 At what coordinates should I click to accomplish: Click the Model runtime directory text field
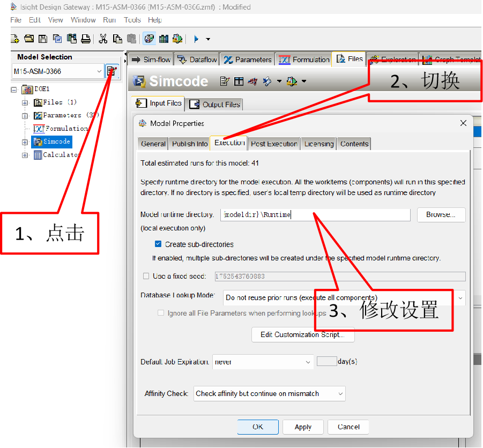tap(315, 215)
